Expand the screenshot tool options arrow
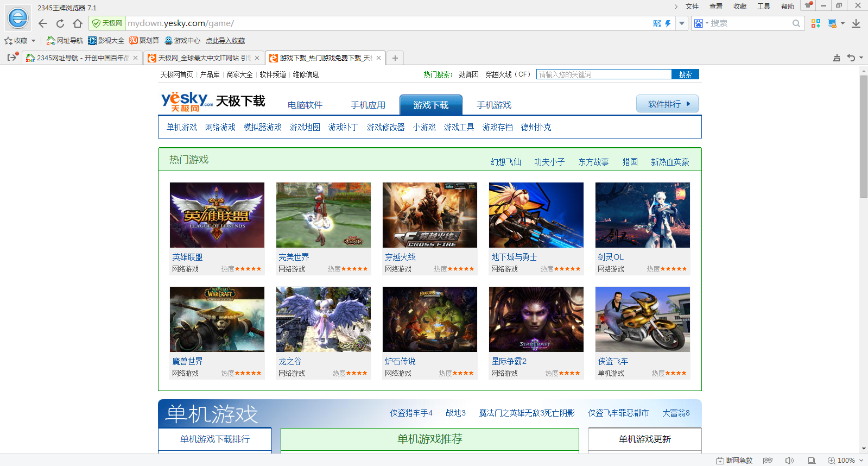Viewport: 868px width, 466px height. click(842, 23)
